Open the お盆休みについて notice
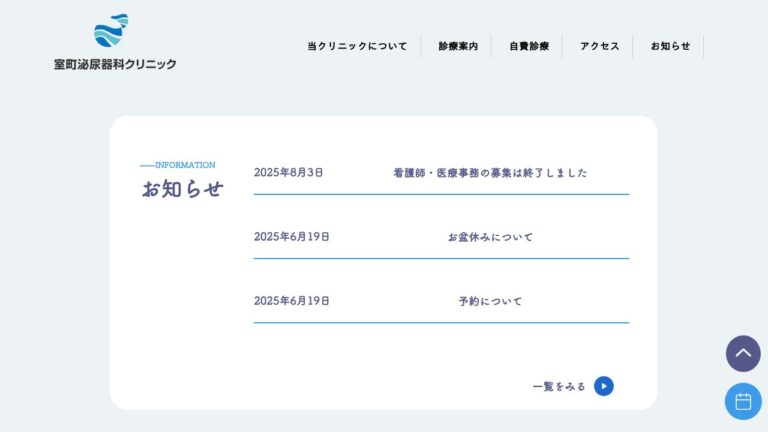The height and width of the screenshot is (432, 768). pos(490,237)
